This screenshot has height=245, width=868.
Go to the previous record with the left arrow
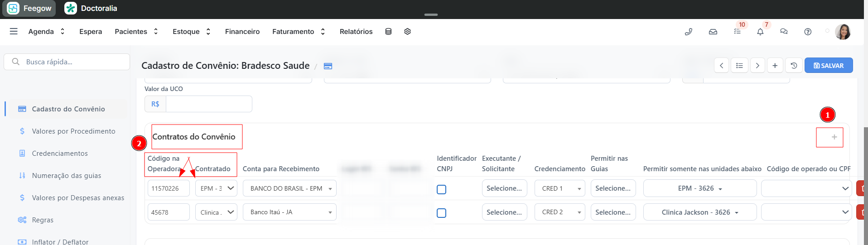pyautogui.click(x=722, y=66)
